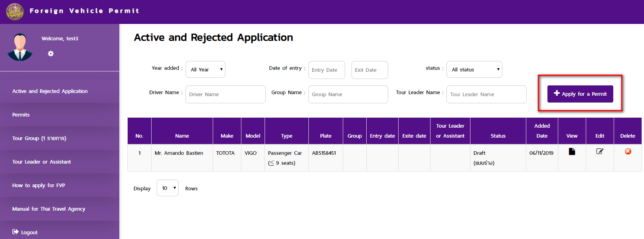The image size is (644, 239).
Task: Open the All Year dropdown
Action: click(206, 69)
